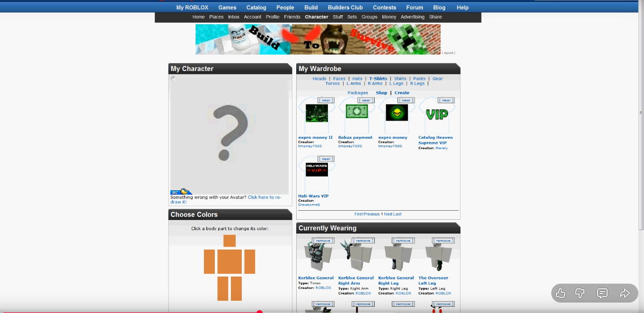Select the orange head body part color
Screen dimensions: 644x313
(229, 241)
